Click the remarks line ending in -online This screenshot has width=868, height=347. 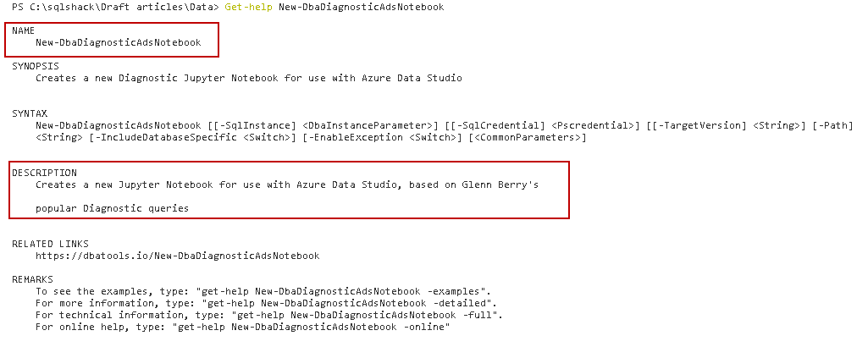tap(242, 327)
